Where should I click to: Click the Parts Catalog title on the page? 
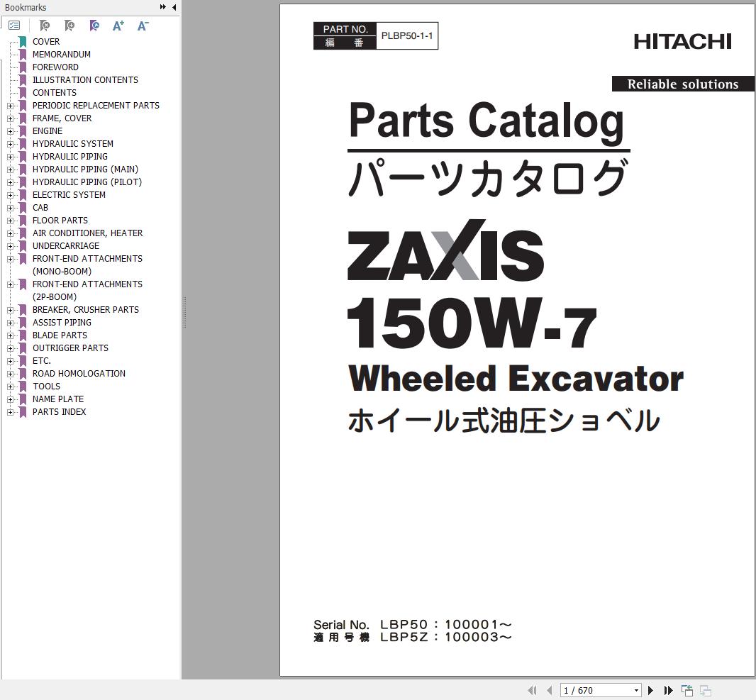[486, 121]
